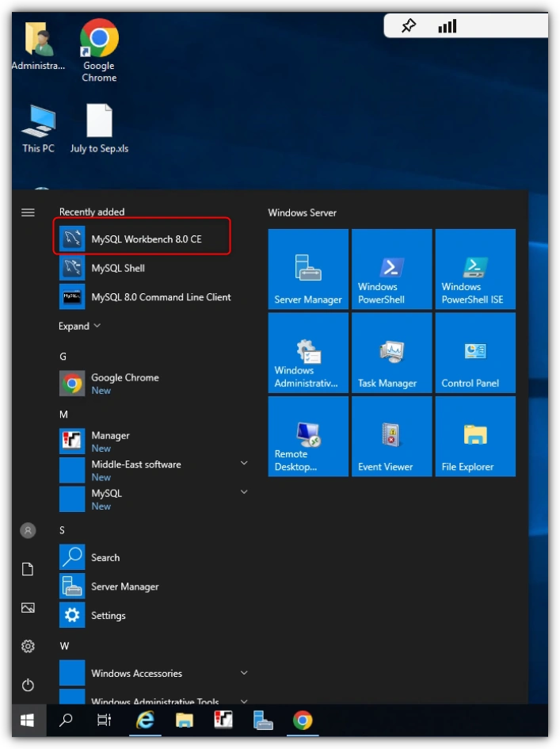
Task: Open the Event Viewer tile
Action: [391, 436]
